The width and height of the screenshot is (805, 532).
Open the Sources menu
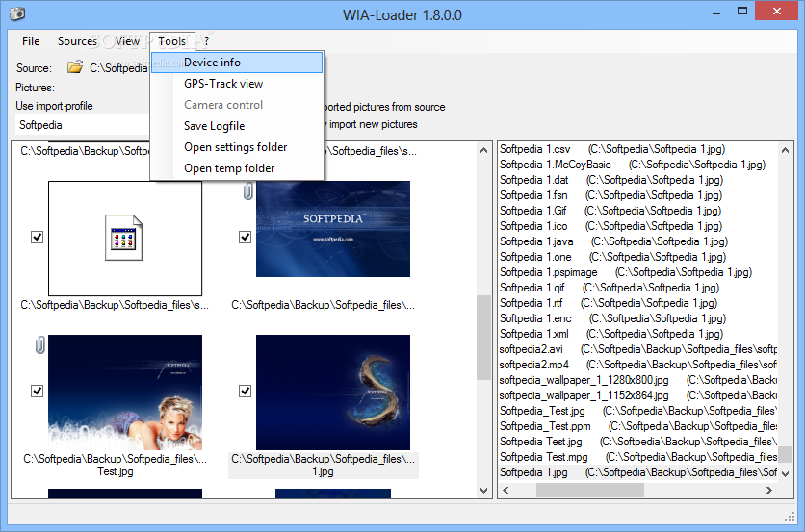coord(77,41)
